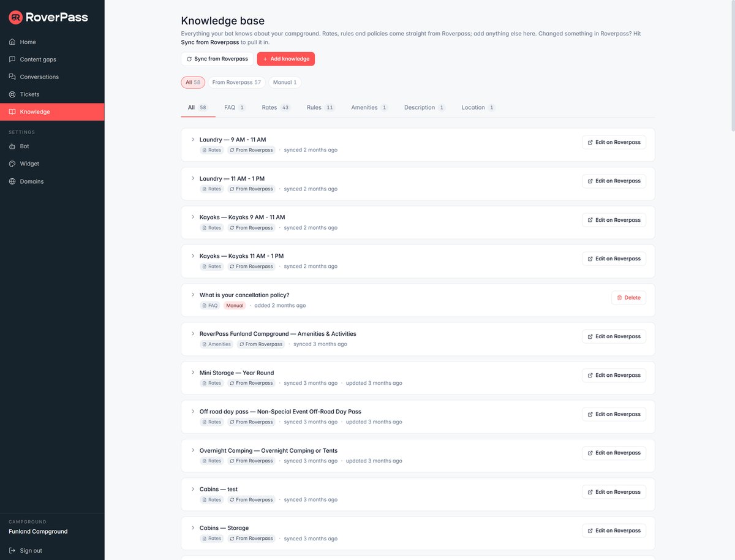Open Content gaps in sidebar
The height and width of the screenshot is (560, 735).
tap(52, 59)
